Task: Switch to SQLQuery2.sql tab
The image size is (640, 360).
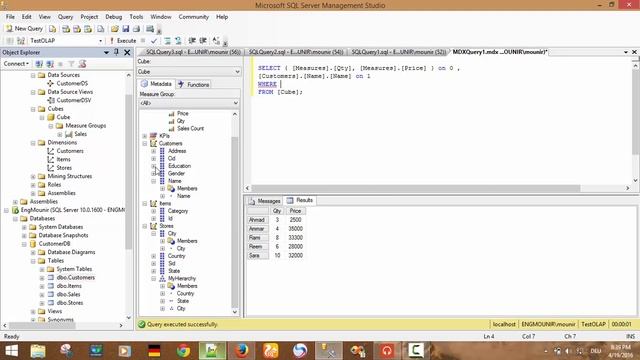Action: pyautogui.click(x=296, y=52)
